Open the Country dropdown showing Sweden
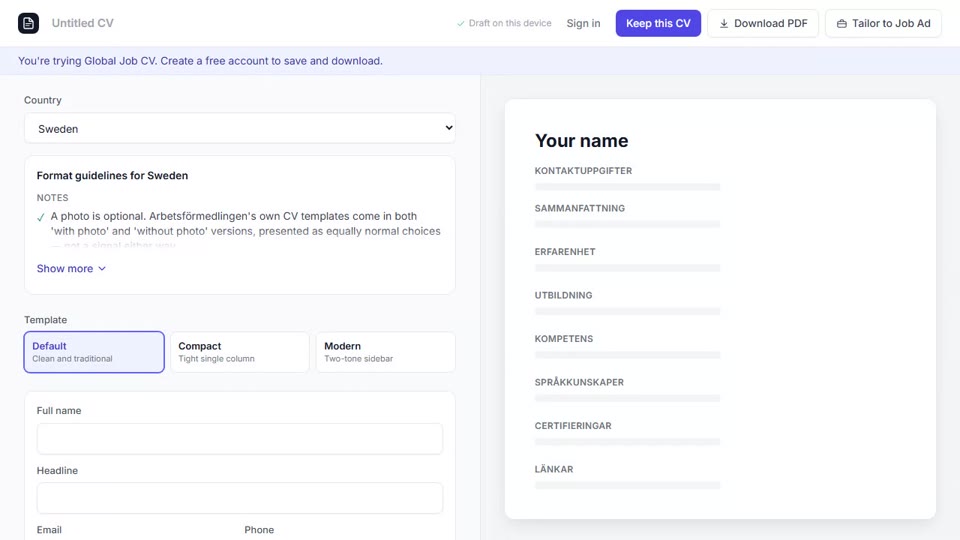The height and width of the screenshot is (540, 960). (x=240, y=129)
